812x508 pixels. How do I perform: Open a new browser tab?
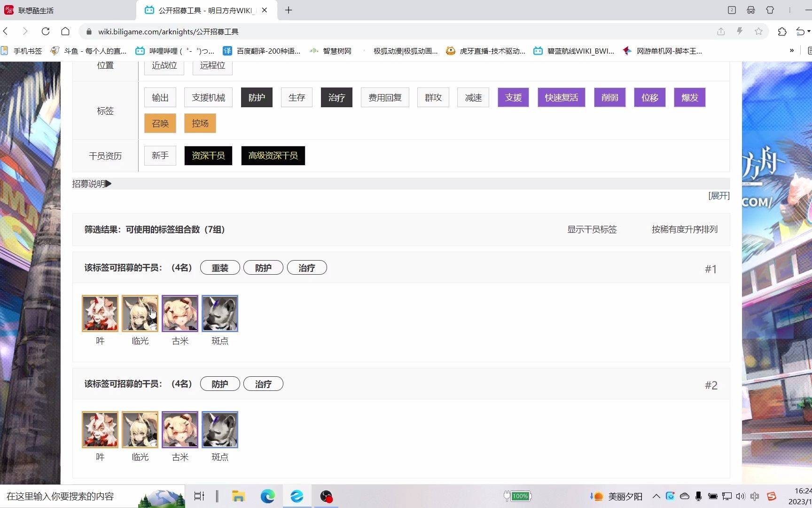pyautogui.click(x=289, y=10)
